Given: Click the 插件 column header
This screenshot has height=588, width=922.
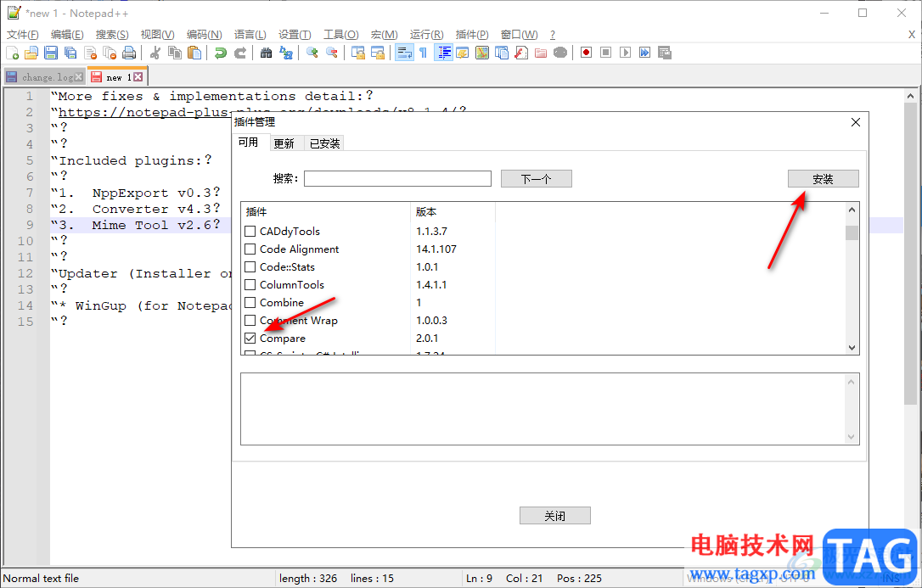Looking at the screenshot, I should click(326, 212).
